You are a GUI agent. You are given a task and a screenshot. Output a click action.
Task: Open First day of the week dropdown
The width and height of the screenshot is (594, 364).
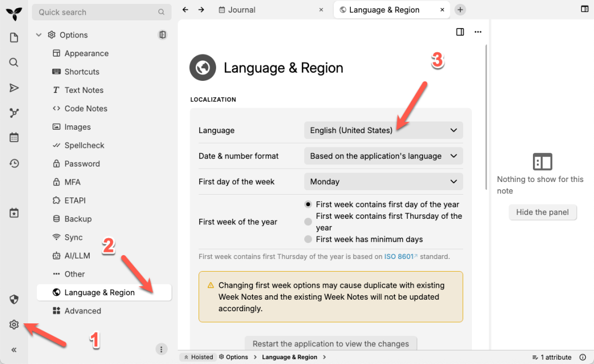383,181
